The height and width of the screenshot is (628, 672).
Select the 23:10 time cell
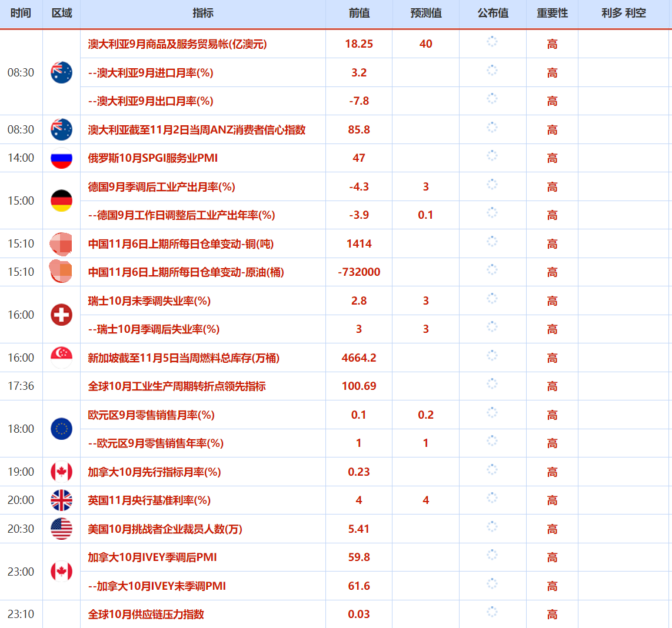coord(21,614)
